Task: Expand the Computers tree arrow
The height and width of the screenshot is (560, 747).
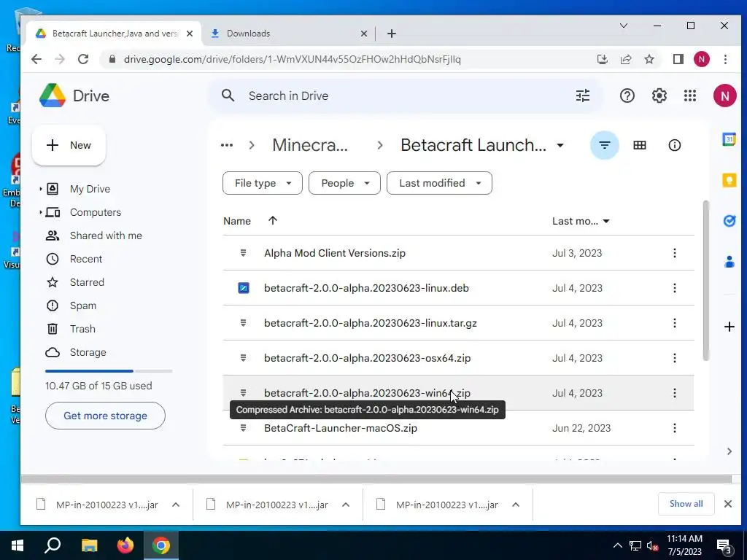Action: click(41, 212)
